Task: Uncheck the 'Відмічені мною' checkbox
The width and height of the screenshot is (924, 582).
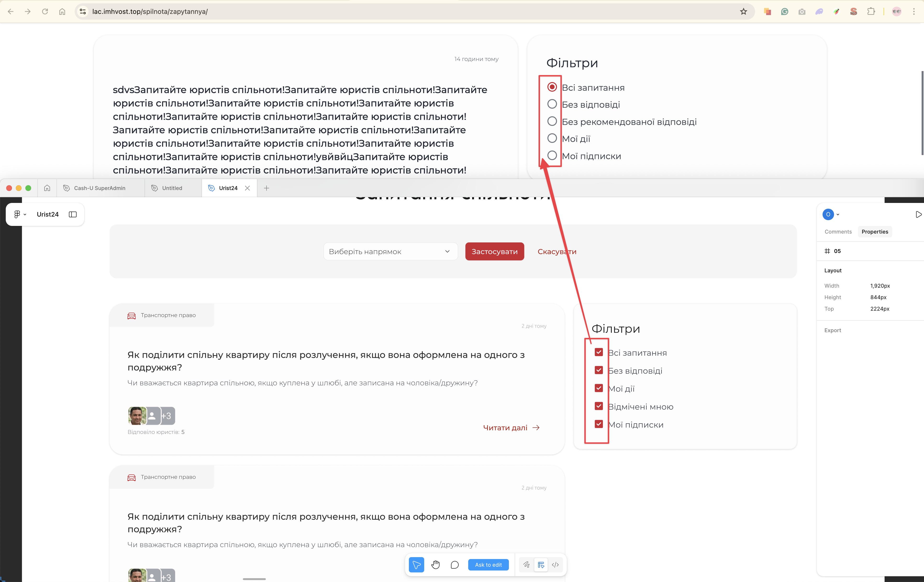Action: click(599, 406)
